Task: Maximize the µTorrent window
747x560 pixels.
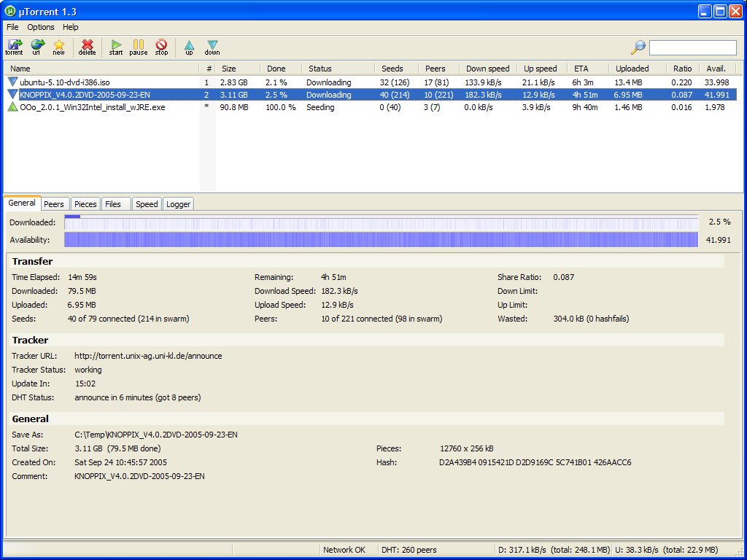Action: click(x=720, y=12)
